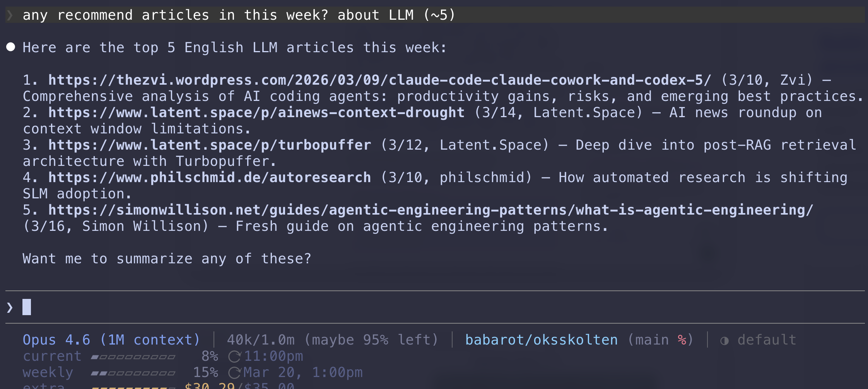This screenshot has width=868, height=389.
Task: Open the philschmid.de autoresearch link
Action: click(209, 177)
